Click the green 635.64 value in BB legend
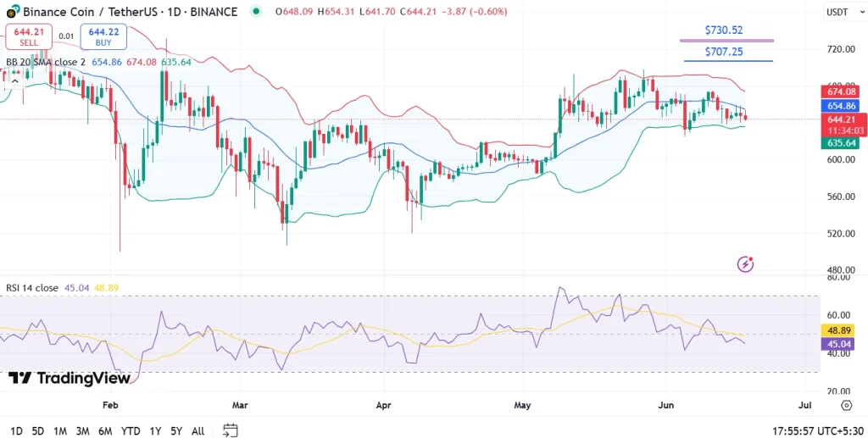The width and height of the screenshot is (868, 438). pos(176,62)
